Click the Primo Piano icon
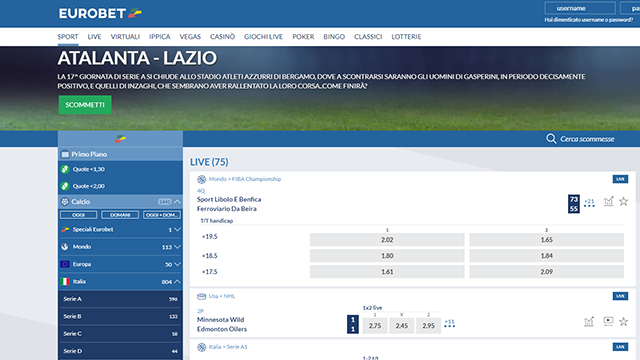 pos(65,154)
